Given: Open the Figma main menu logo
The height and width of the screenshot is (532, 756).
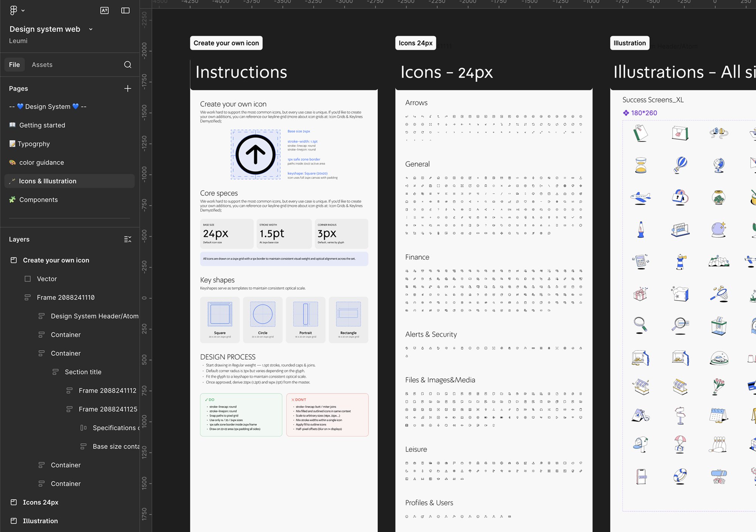Looking at the screenshot, I should point(13,10).
